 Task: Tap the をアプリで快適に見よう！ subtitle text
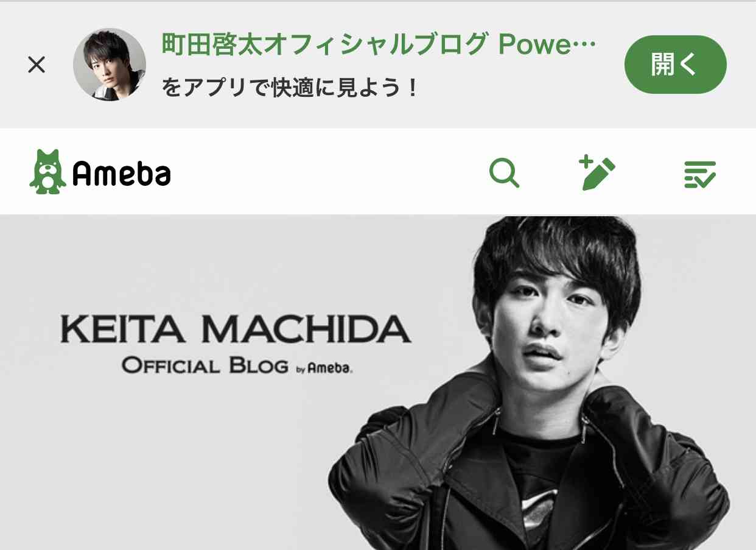pos(291,88)
